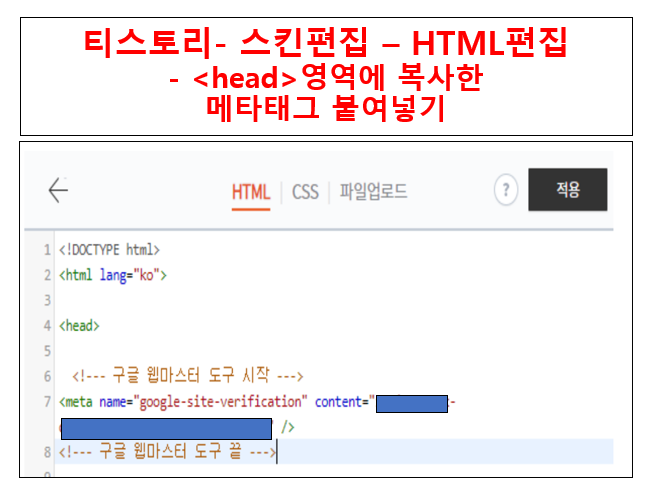Select the 구글 웹마스터 도구 시작 comment
This screenshot has height=497, width=648.
coord(188,376)
